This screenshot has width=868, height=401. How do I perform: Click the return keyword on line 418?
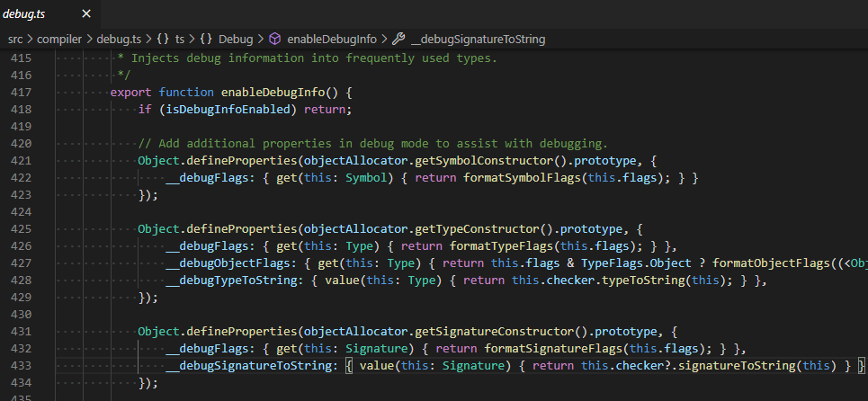coord(325,110)
